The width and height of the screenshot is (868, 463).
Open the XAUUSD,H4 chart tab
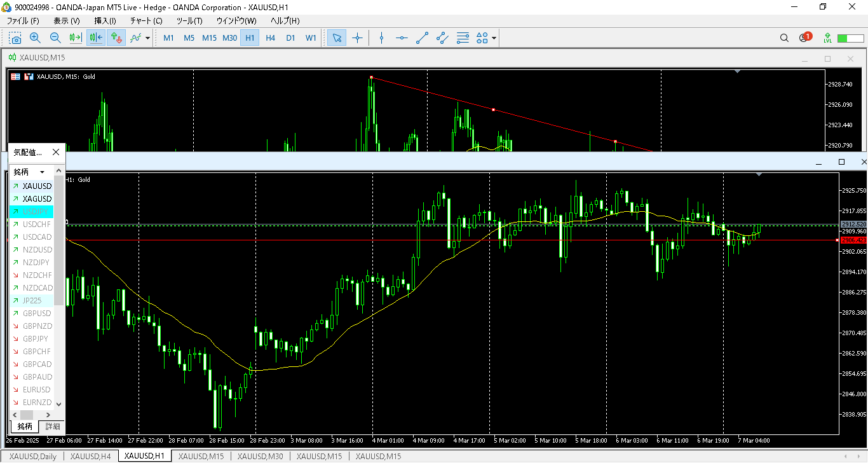point(90,456)
